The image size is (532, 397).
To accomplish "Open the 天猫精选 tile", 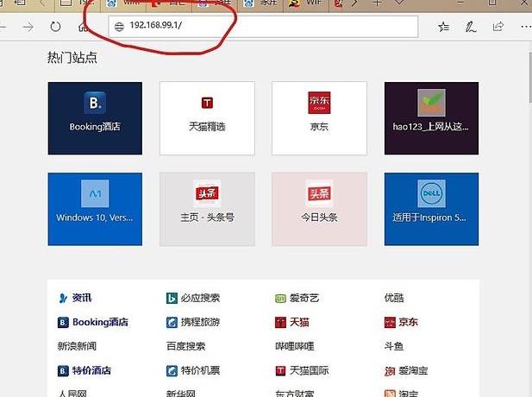I will pos(207,118).
